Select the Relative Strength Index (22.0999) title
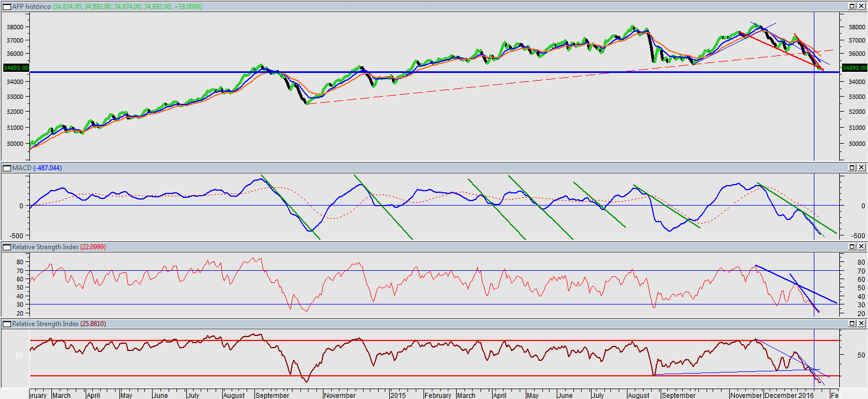 pos(59,247)
